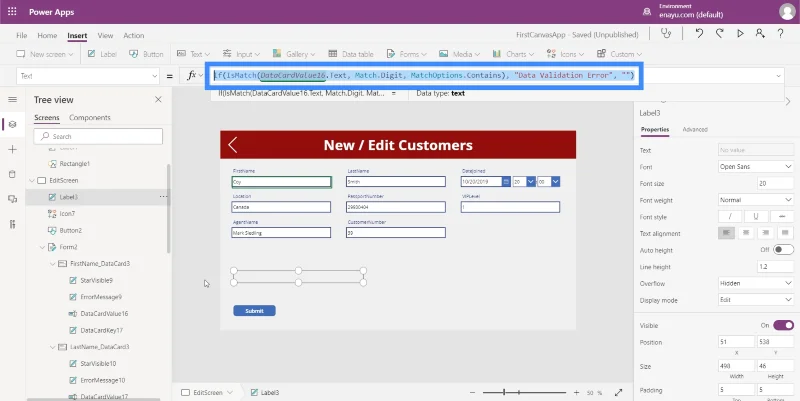Open more options for Label3
Image resolution: width=800 pixels, height=401 pixels.
pos(163,196)
